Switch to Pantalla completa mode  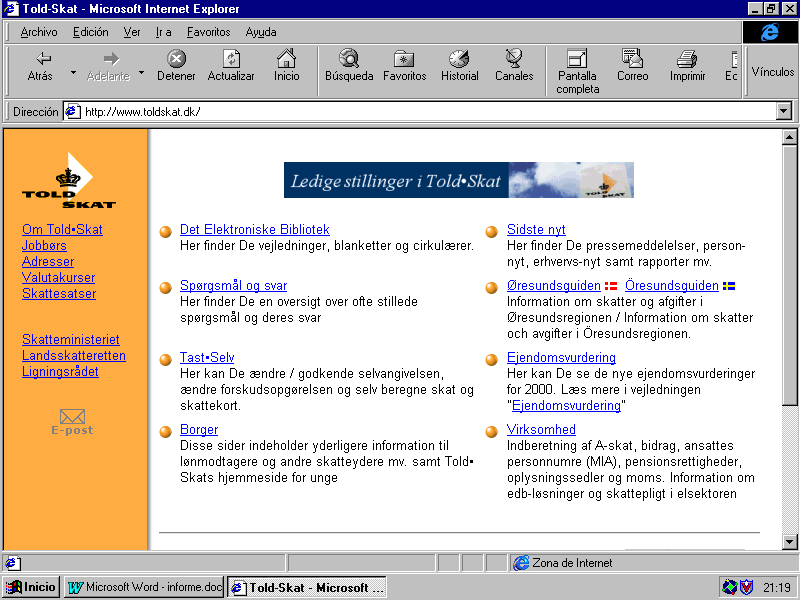[578, 72]
